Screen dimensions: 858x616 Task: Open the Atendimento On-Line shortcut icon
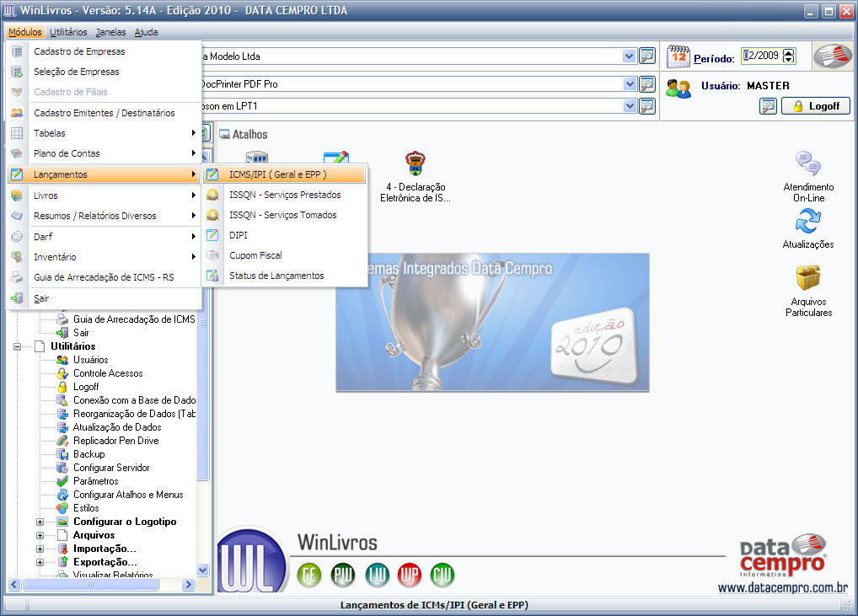pyautogui.click(x=808, y=163)
